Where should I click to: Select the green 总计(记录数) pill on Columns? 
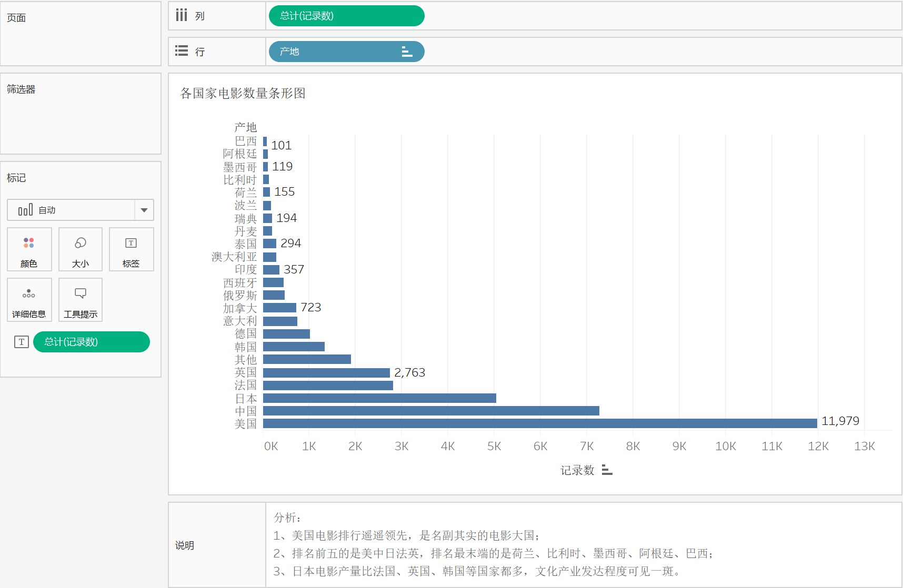(346, 16)
